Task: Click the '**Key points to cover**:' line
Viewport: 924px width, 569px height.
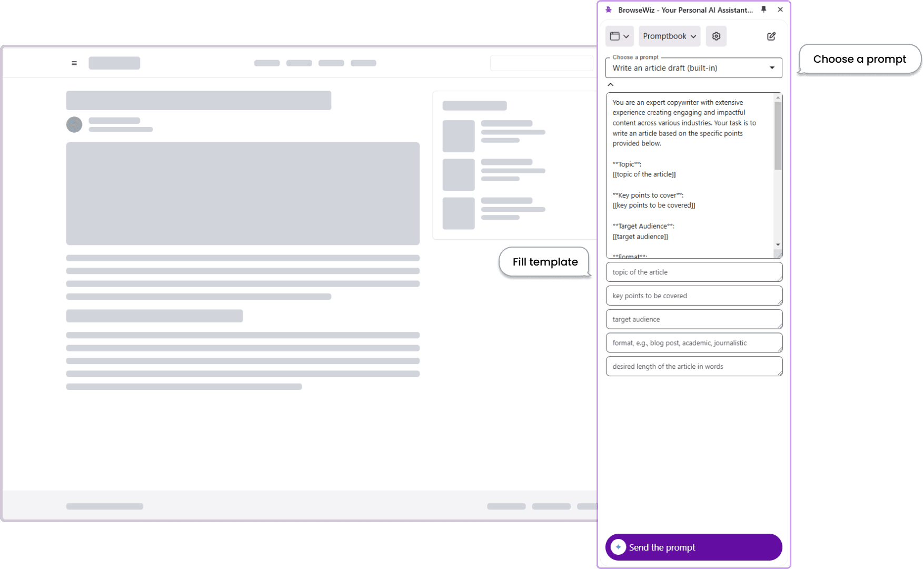Action: pos(648,195)
